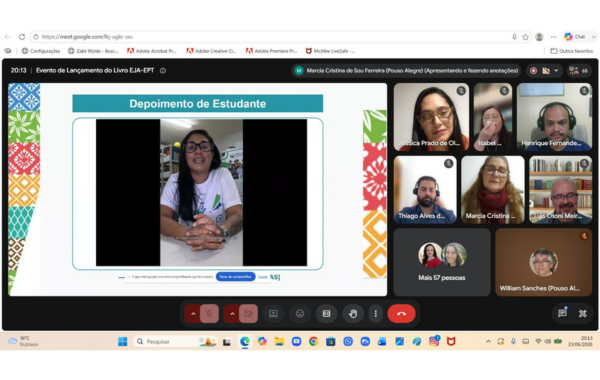600x380 pixels.
Task: Select Marcia Cristina participant video tile
Action: (x=493, y=190)
